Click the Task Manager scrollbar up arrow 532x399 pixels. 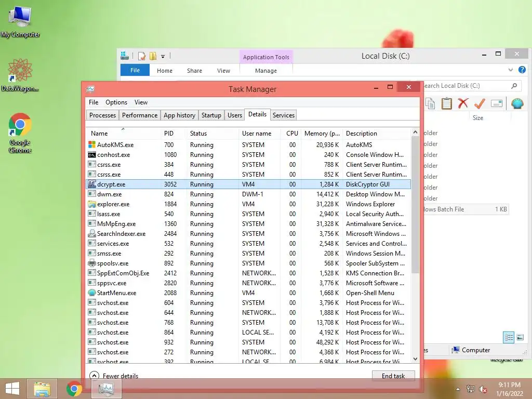click(415, 132)
